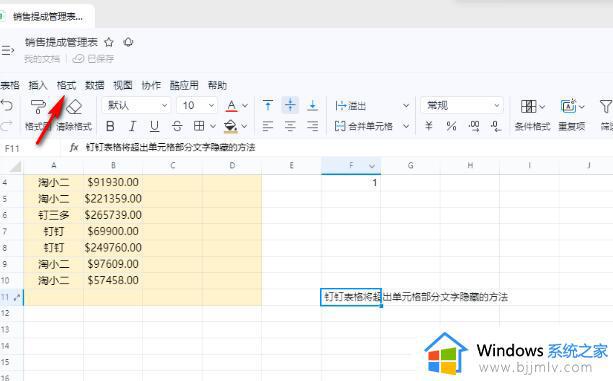
Task: Open the number format (常规) dropdown
Action: click(x=462, y=106)
